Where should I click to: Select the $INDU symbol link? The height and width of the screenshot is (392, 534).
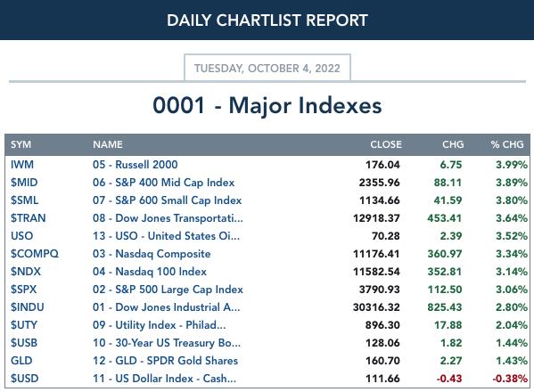(x=28, y=307)
